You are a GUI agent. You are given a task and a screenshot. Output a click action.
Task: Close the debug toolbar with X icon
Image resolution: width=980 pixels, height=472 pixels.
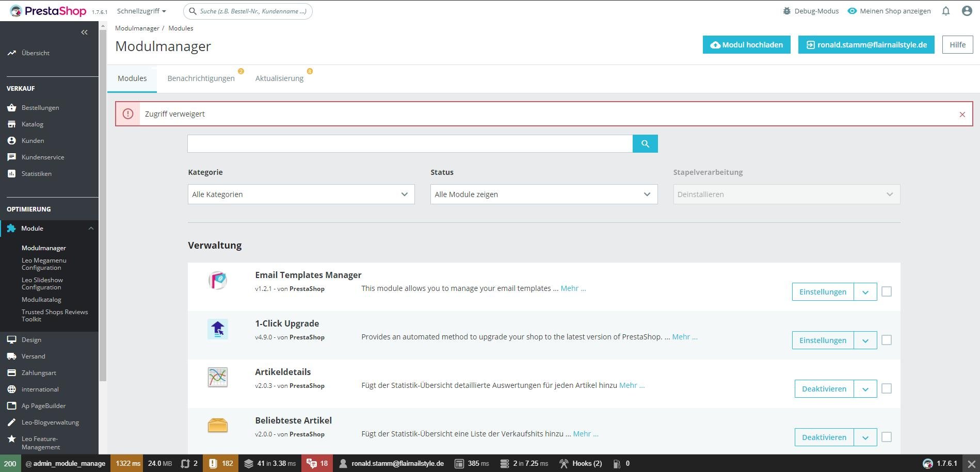click(971, 464)
